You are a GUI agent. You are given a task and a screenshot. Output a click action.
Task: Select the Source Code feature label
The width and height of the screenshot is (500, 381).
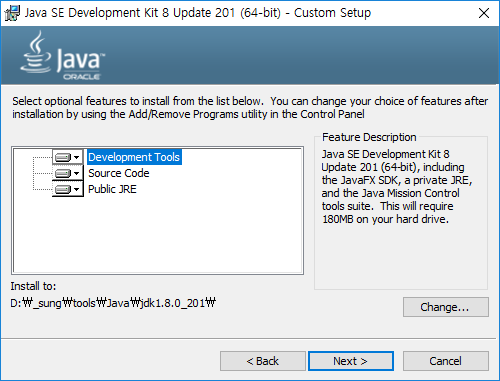pos(119,173)
